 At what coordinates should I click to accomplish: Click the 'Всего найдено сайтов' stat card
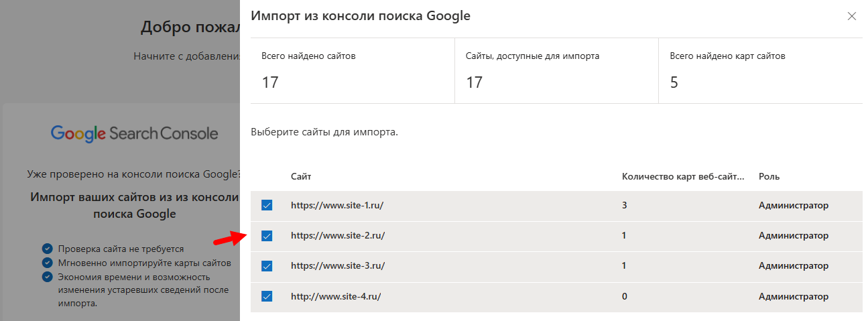353,70
